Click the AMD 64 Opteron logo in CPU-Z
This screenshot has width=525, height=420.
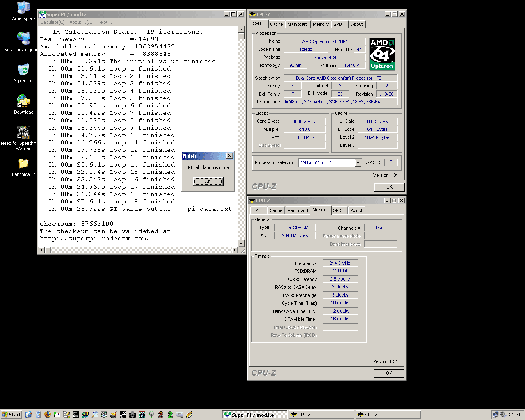[x=382, y=54]
